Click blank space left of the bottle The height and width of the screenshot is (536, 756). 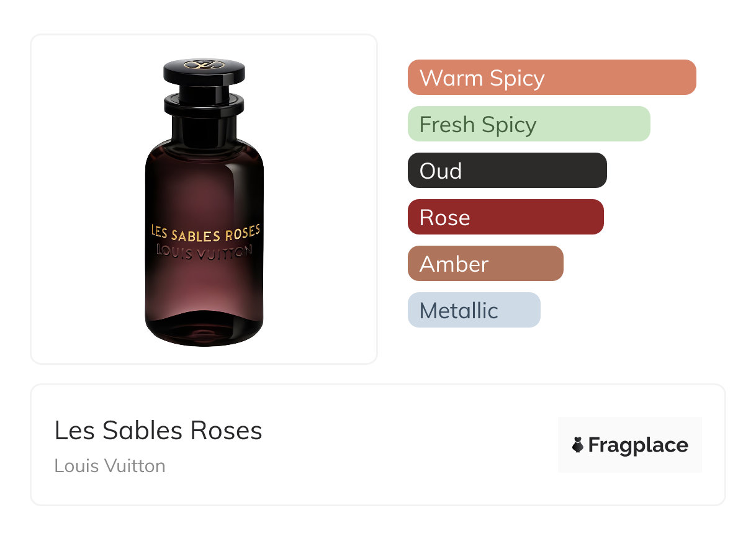pos(87,199)
